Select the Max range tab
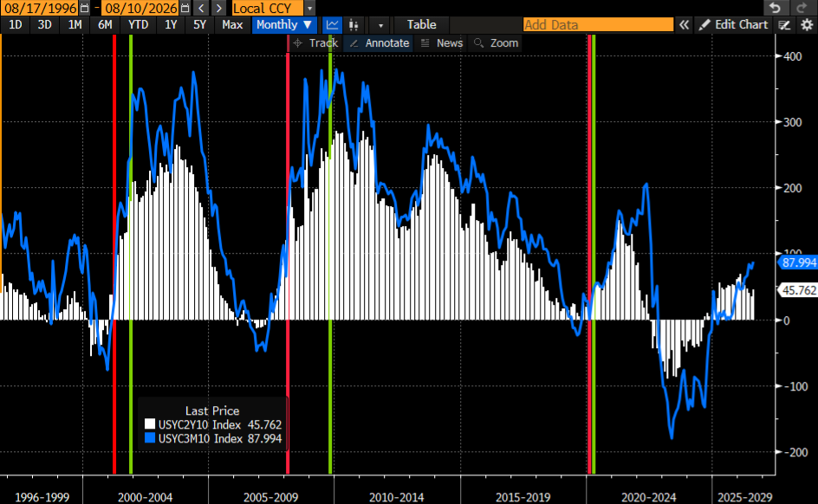Screen dimensions: 818x504 click(232, 24)
